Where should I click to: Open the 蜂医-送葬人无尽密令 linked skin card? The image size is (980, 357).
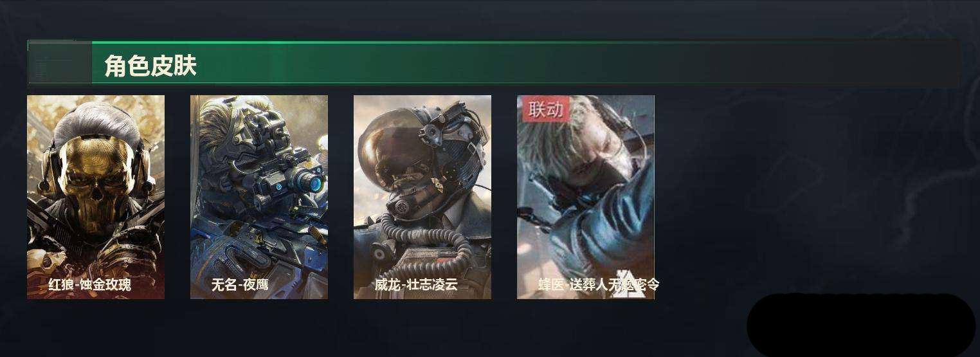pyautogui.click(x=586, y=197)
